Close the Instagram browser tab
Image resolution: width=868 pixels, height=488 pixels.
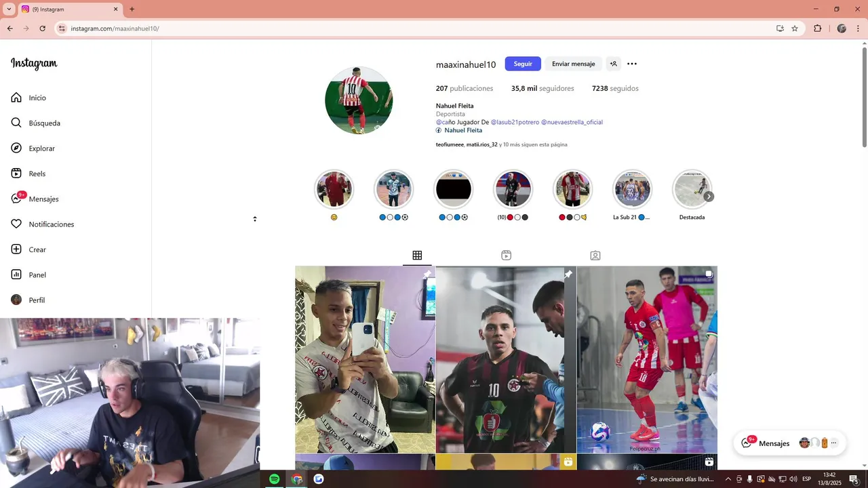point(115,9)
